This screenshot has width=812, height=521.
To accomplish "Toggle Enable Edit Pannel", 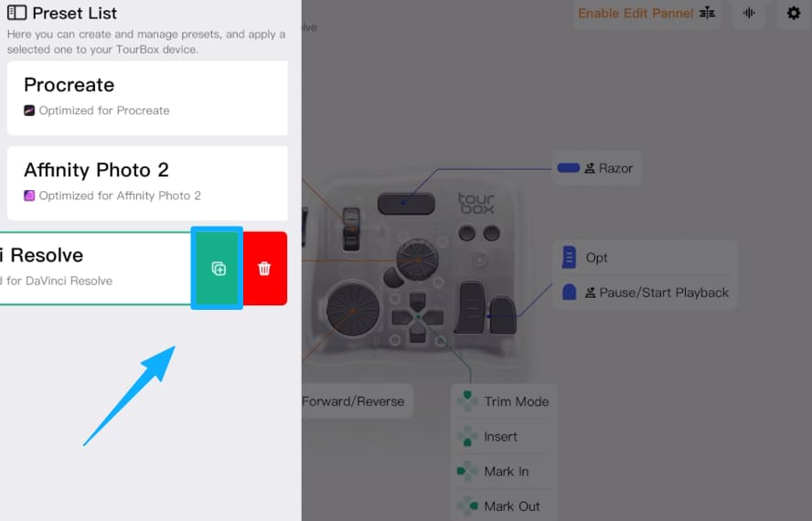I will coord(646,13).
